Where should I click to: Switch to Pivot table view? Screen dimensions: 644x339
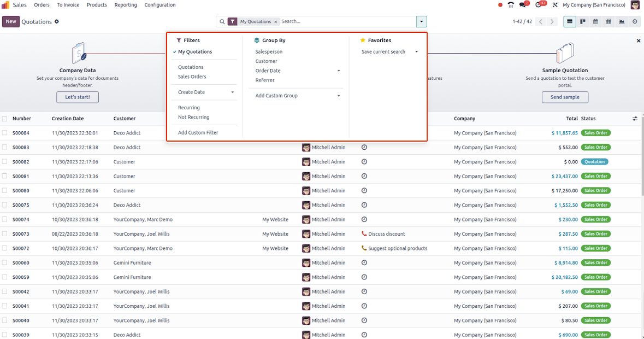[608, 22]
